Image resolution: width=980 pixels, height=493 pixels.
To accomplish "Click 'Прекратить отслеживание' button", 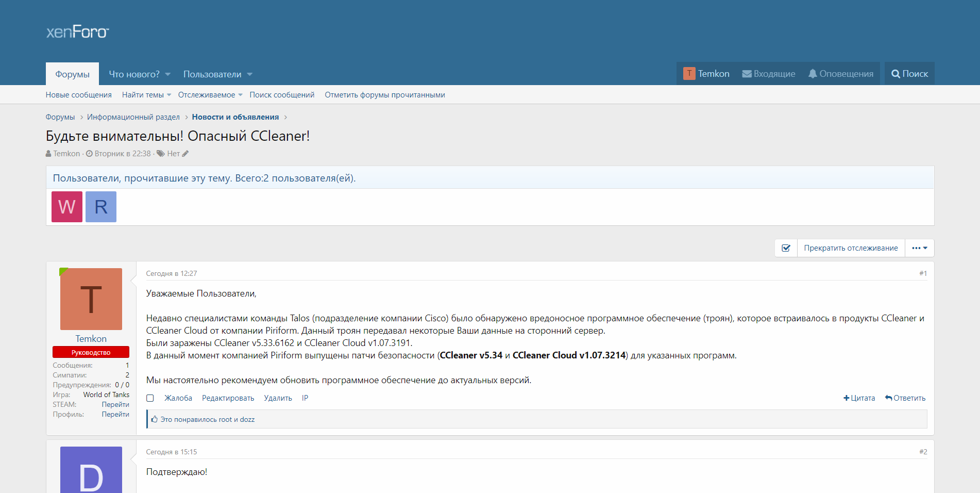I will point(851,248).
